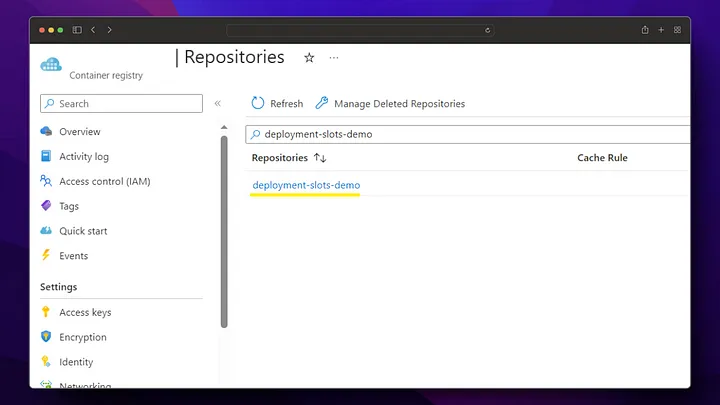This screenshot has width=720, height=405.
Task: Go forward in the browser
Action: click(109, 30)
